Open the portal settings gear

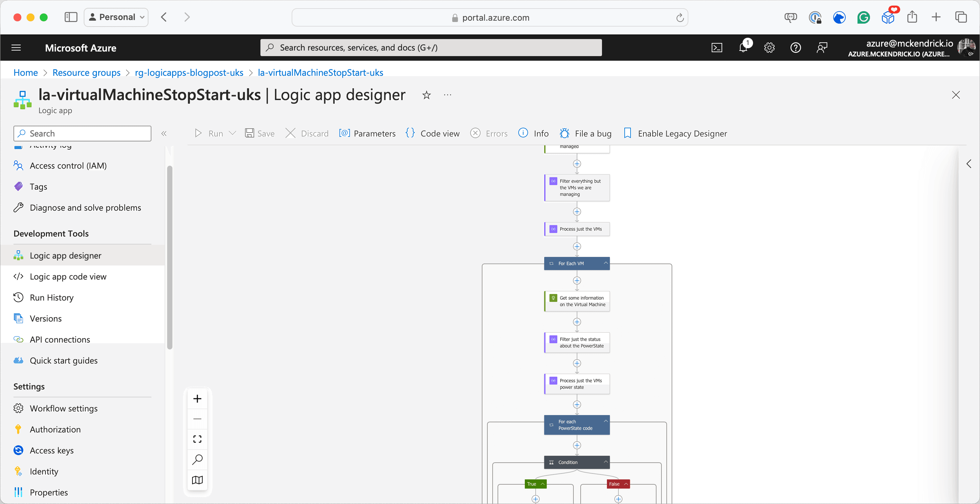click(769, 48)
